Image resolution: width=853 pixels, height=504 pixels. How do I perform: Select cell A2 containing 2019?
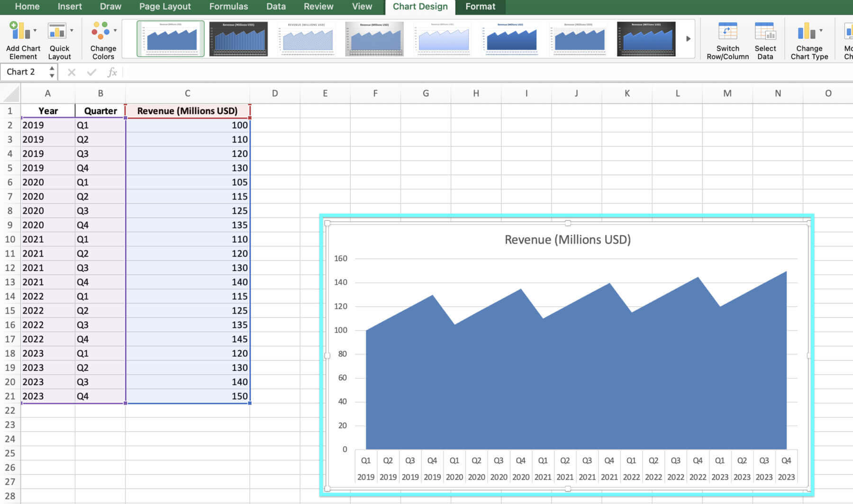click(48, 125)
